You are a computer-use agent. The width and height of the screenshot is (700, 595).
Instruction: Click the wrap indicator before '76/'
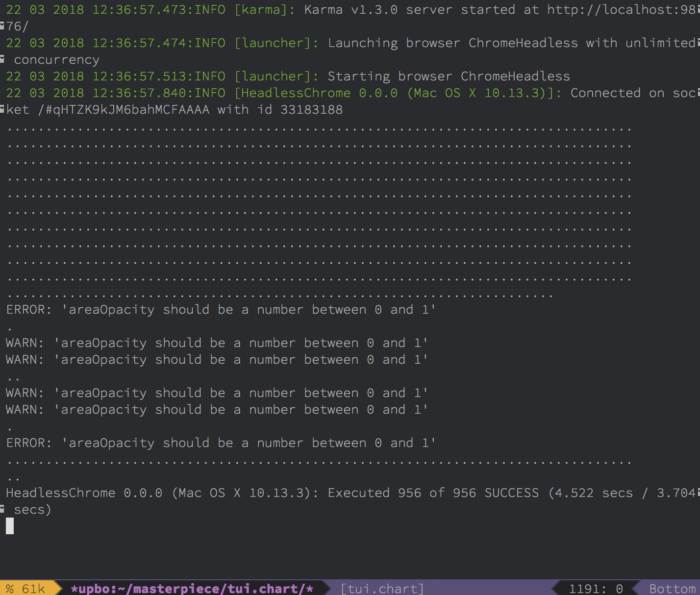(x=2, y=25)
